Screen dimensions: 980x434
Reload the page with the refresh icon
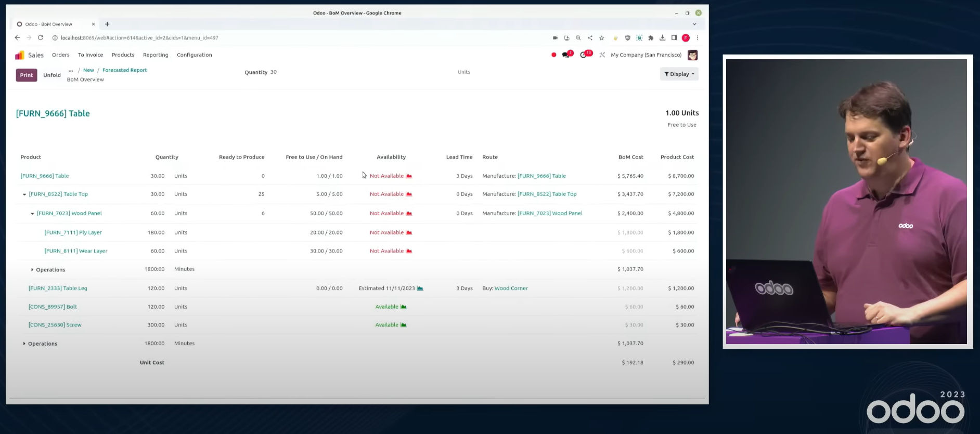(x=41, y=38)
